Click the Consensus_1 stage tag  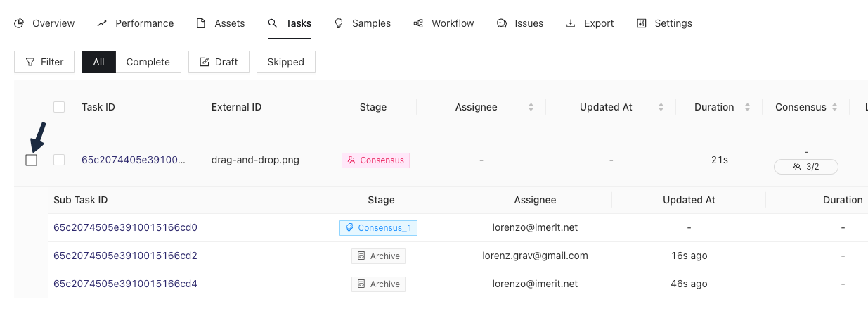click(x=378, y=228)
